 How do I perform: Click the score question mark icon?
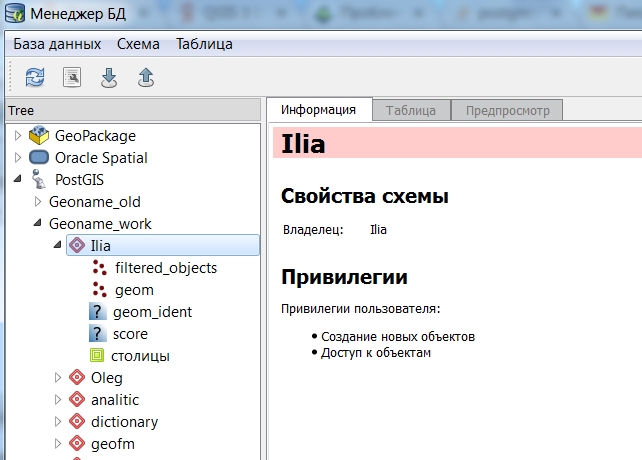[97, 334]
